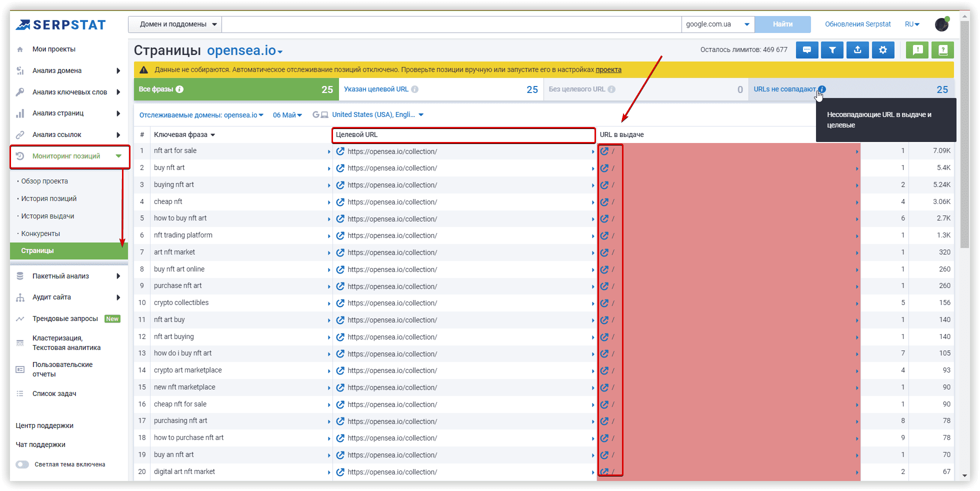This screenshot has height=491, width=980.
Task: Open the user avatar profile
Action: (x=942, y=24)
